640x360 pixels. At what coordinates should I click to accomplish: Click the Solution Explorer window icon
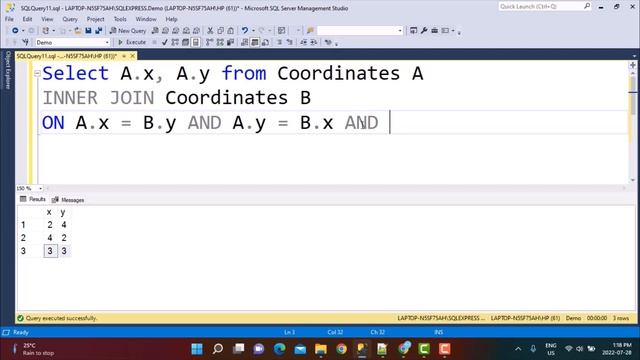[x=413, y=31]
